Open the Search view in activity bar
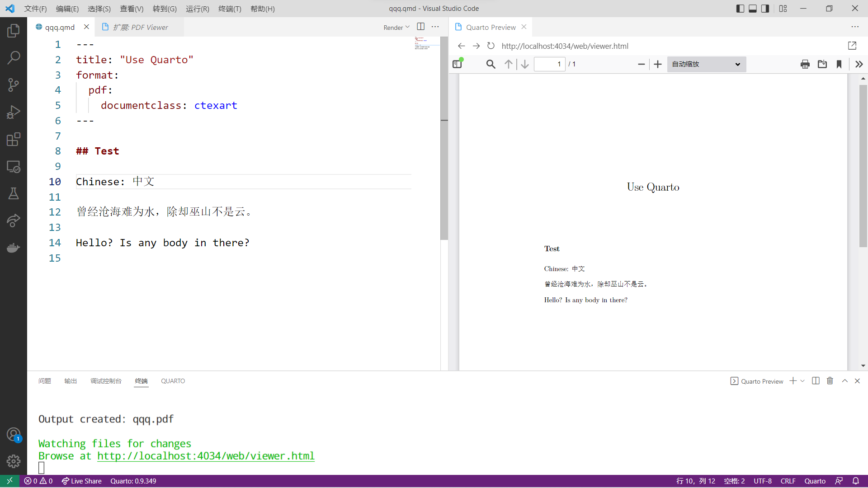The image size is (868, 488). coord(14,57)
